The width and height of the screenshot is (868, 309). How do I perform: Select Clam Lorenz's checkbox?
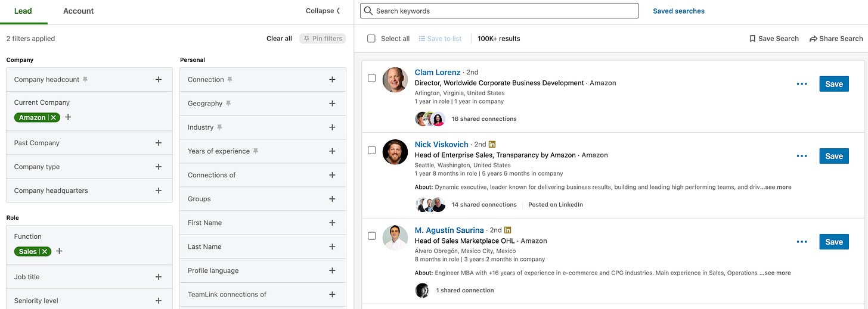coord(371,78)
